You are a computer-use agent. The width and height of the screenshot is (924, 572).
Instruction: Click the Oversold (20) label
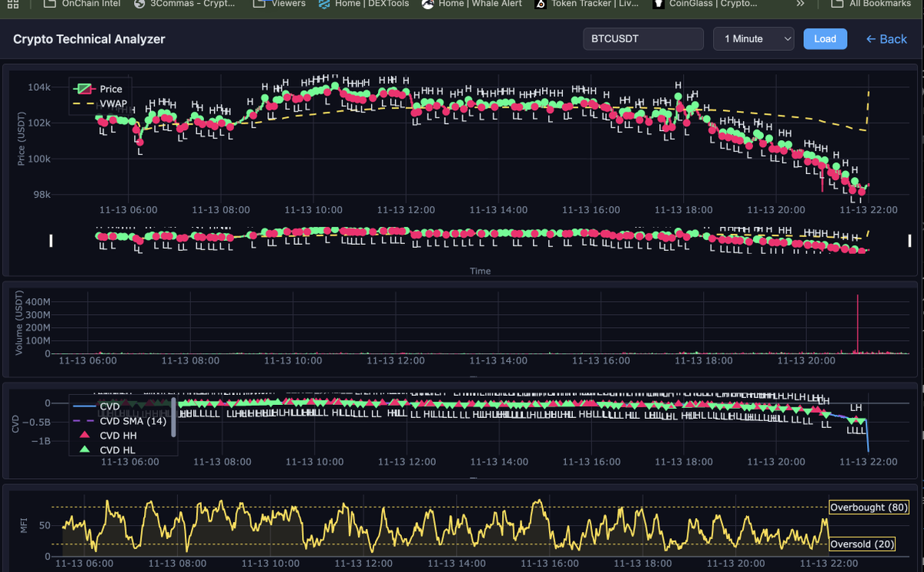[862, 544]
